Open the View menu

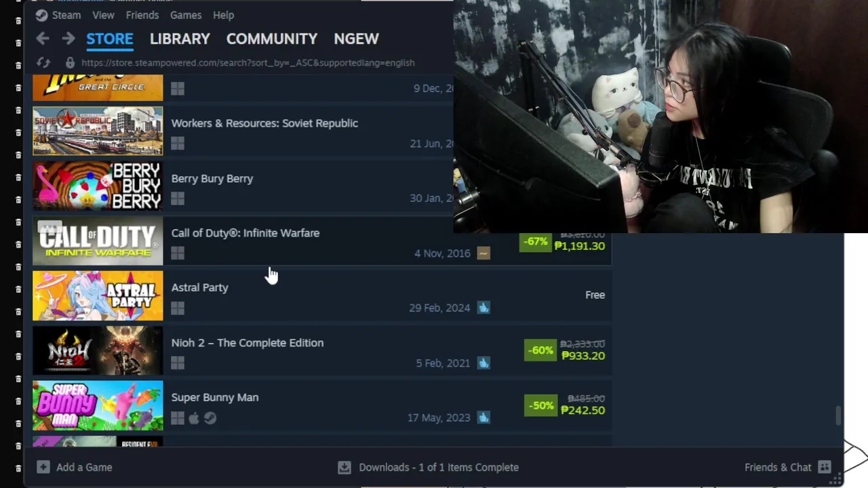click(103, 15)
